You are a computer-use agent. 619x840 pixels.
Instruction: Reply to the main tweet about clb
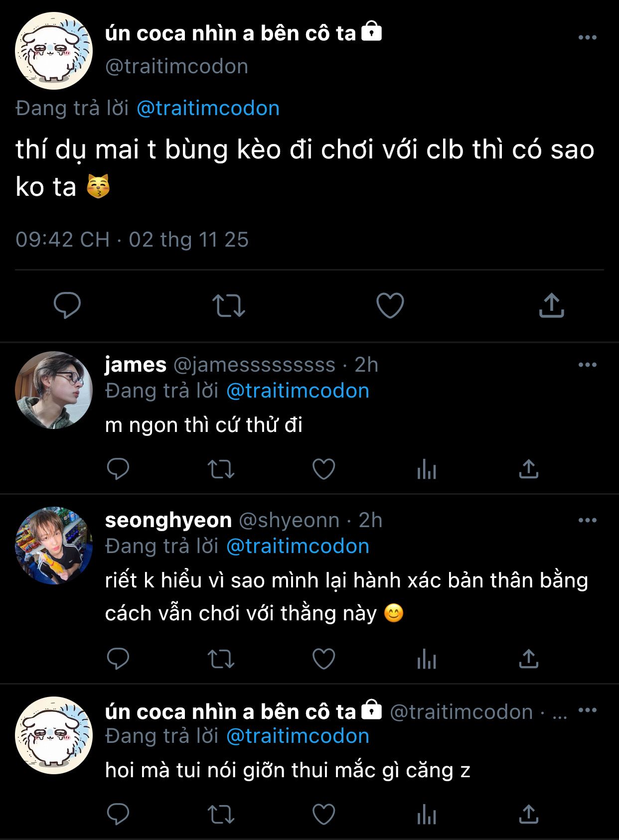pyautogui.click(x=67, y=305)
